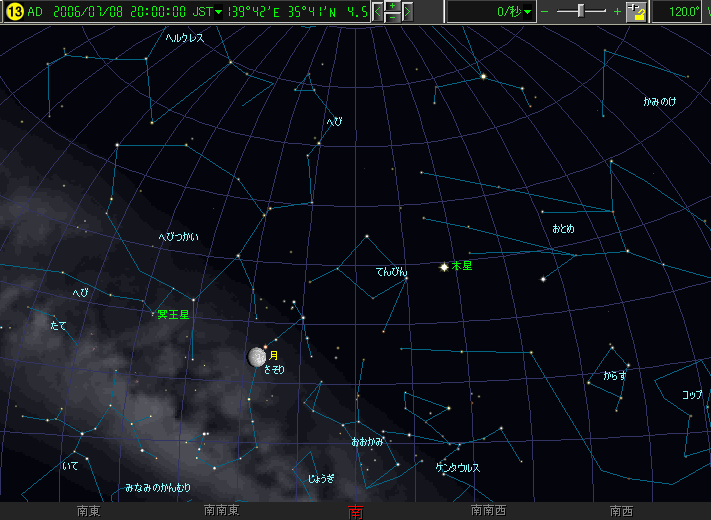Click the plus sign right of the slider
This screenshot has width=711, height=520.
point(617,12)
